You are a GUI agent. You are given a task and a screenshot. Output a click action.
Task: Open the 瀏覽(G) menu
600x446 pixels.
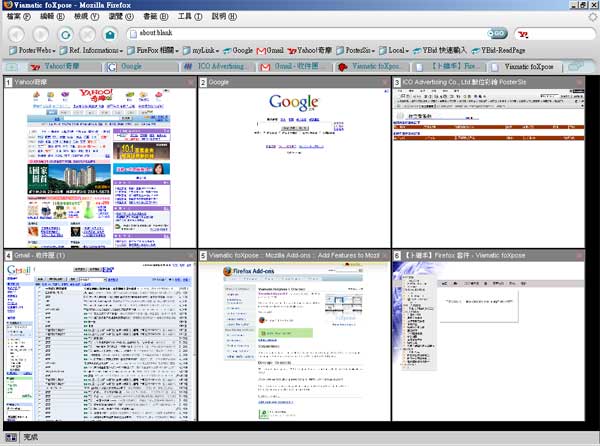pyautogui.click(x=121, y=16)
